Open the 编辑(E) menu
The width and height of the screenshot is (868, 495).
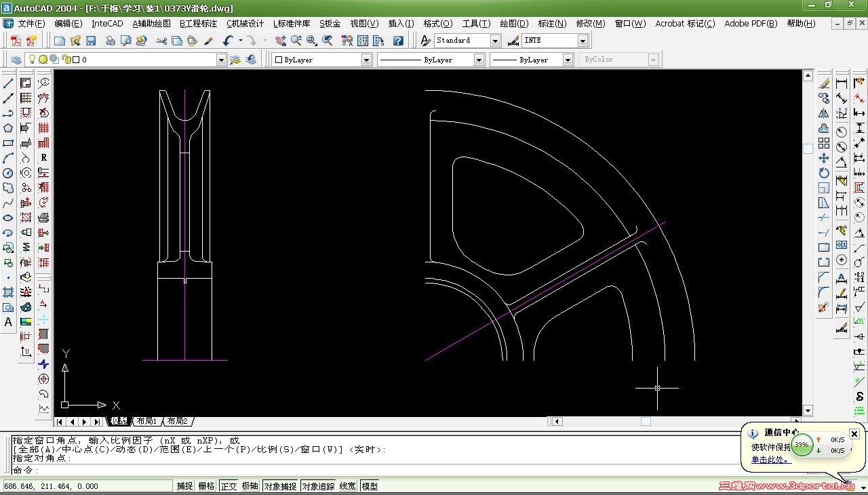click(x=68, y=24)
